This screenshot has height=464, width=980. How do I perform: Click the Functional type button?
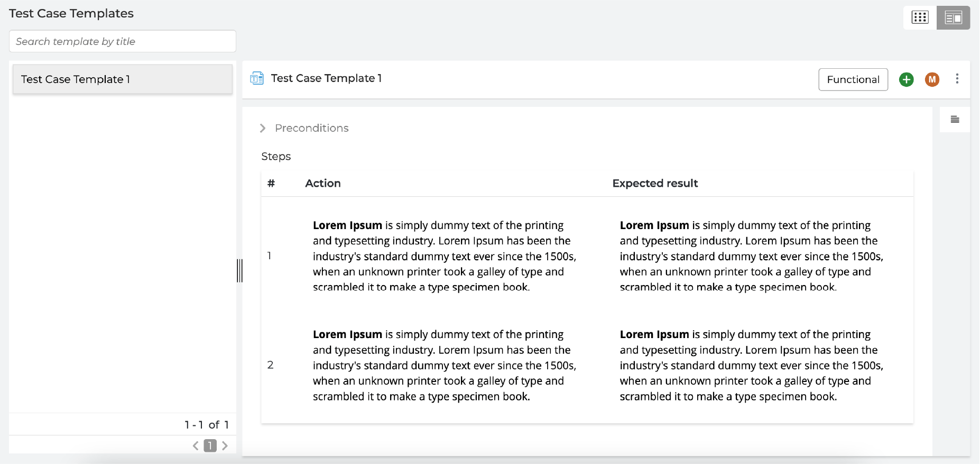pyautogui.click(x=853, y=79)
